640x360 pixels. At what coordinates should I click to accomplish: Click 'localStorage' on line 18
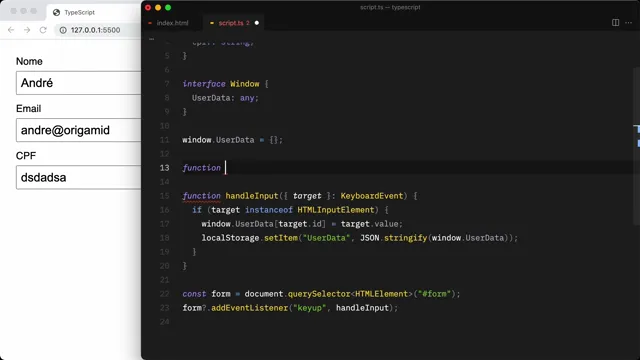coord(230,238)
